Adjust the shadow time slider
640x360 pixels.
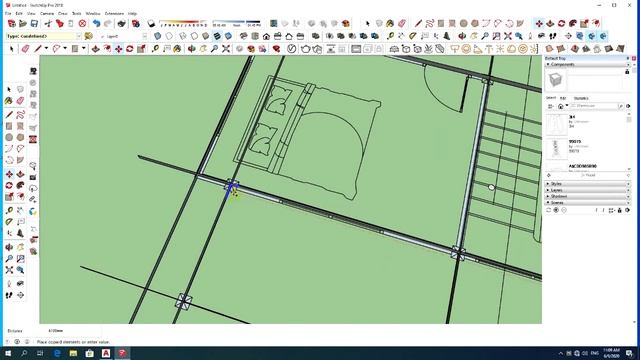[x=236, y=22]
